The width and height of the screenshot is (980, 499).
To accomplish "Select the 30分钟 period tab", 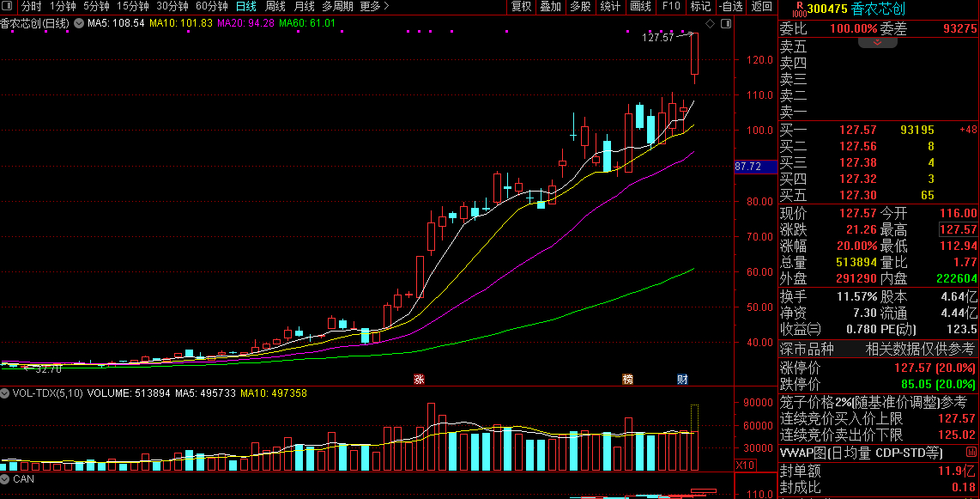I will tap(172, 6).
